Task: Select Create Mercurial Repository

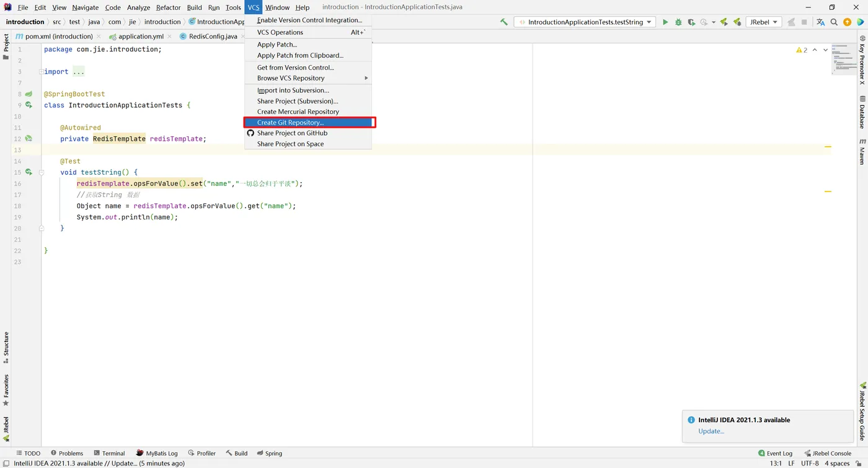Action: point(308,112)
